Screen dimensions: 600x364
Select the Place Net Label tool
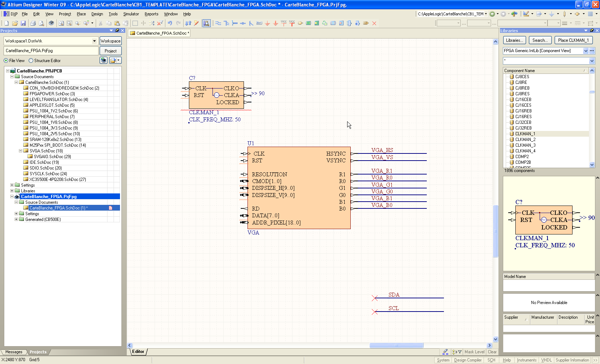259,23
